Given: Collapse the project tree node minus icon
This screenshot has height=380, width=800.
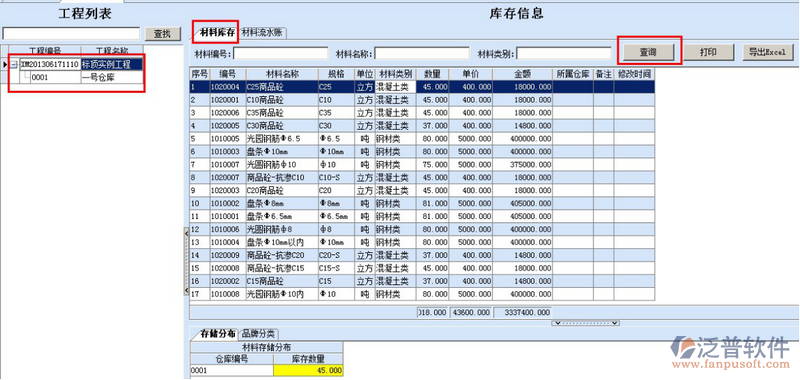Looking at the screenshot, I should [14, 65].
